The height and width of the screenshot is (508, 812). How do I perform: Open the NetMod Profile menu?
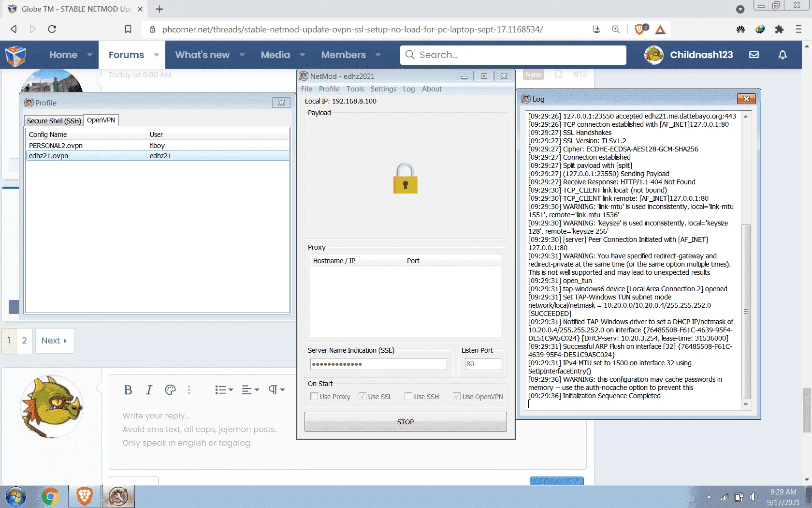[x=329, y=89]
